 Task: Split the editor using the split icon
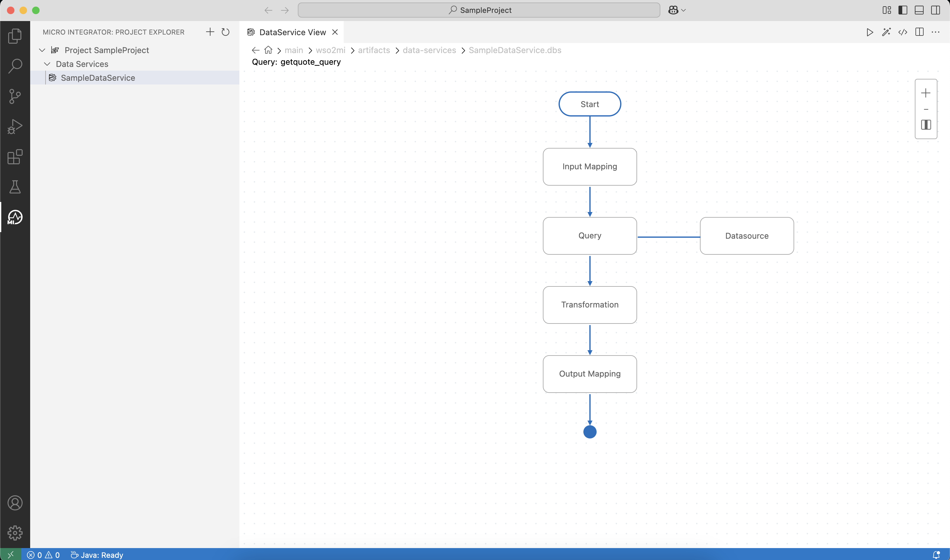[x=919, y=32]
